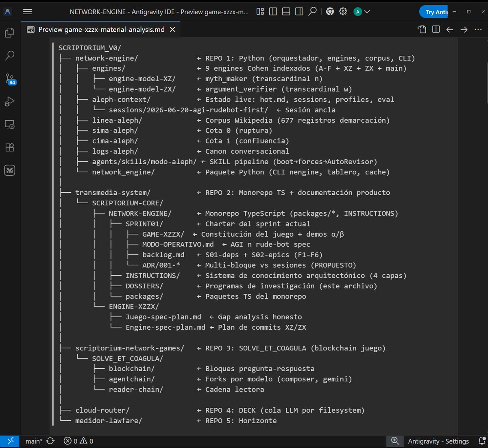Open Antigravity - Settings in status bar
The image size is (488, 448).
click(x=438, y=441)
